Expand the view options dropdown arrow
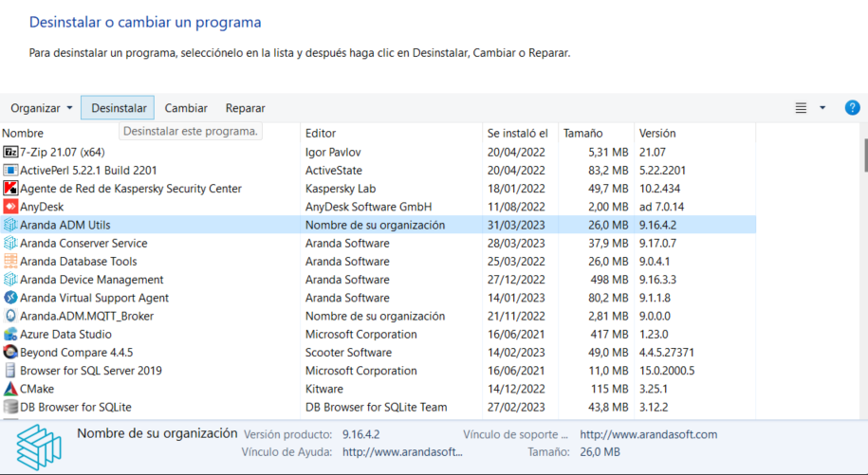Screen dimensions: 868x475 point(822,108)
